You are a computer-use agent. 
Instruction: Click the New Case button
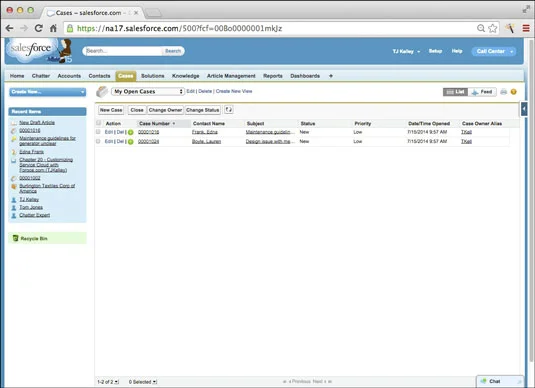(111, 110)
